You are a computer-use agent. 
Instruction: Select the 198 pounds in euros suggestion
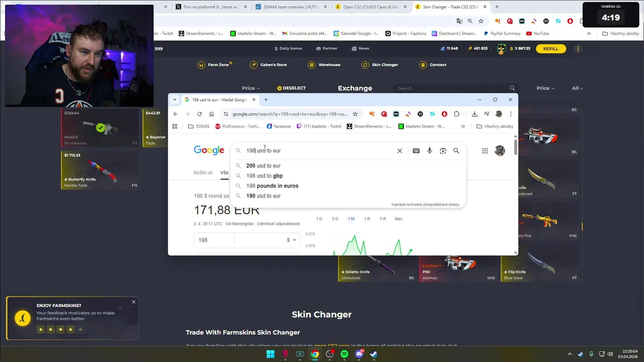pyautogui.click(x=348, y=186)
